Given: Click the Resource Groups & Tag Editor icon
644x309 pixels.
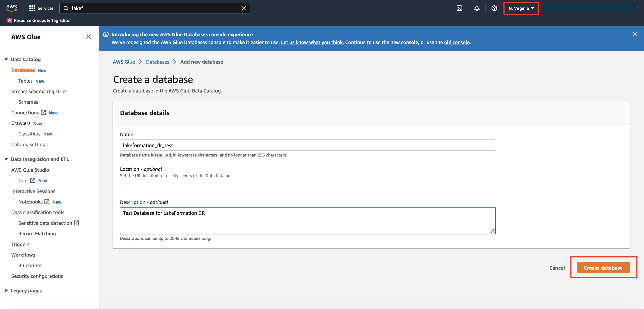Looking at the screenshot, I should click(x=9, y=20).
